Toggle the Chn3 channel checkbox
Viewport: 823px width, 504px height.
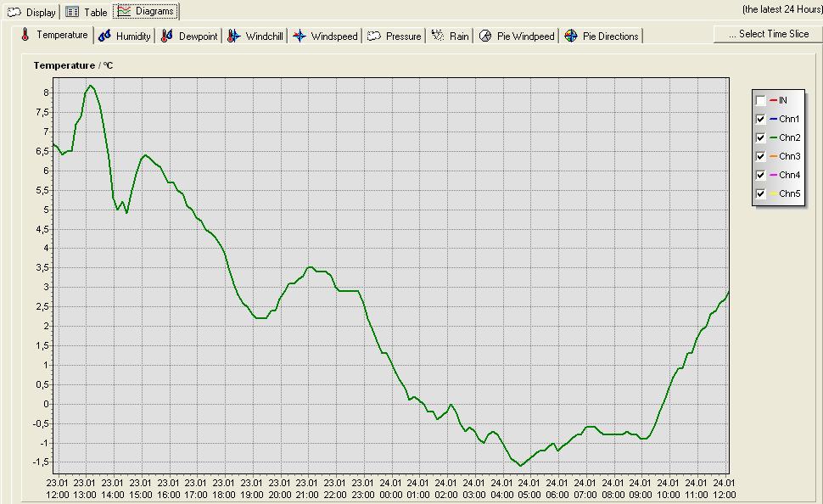click(x=760, y=156)
